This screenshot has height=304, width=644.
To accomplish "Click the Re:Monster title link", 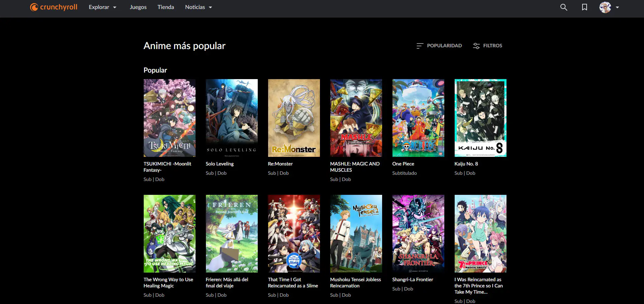I will (280, 164).
